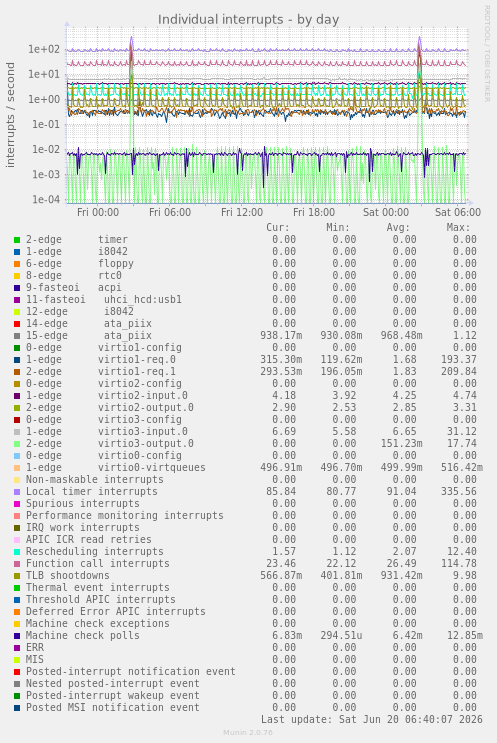Viewport: 497px width, 743px height.
Task: Click the Function call interrupts legend label
Action: 98,564
